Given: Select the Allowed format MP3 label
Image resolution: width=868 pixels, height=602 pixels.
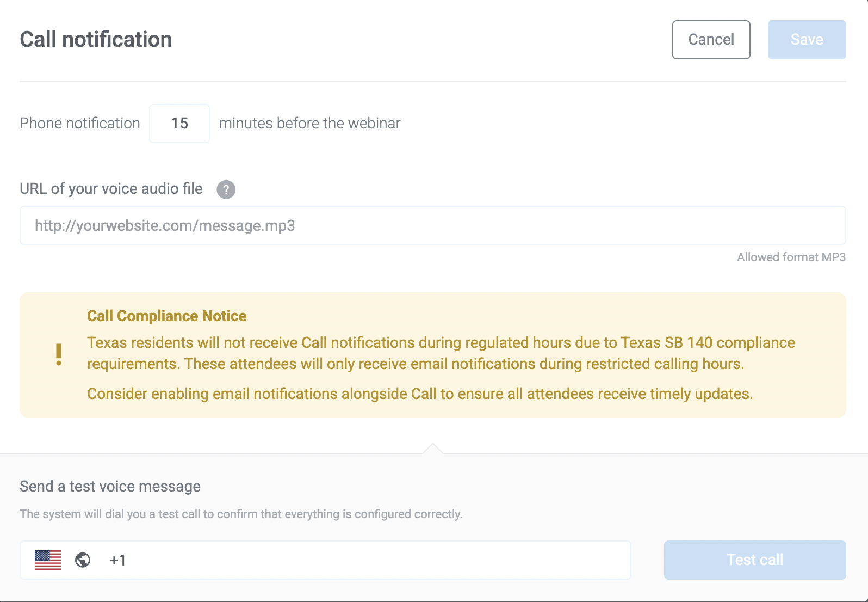Looking at the screenshot, I should (791, 256).
